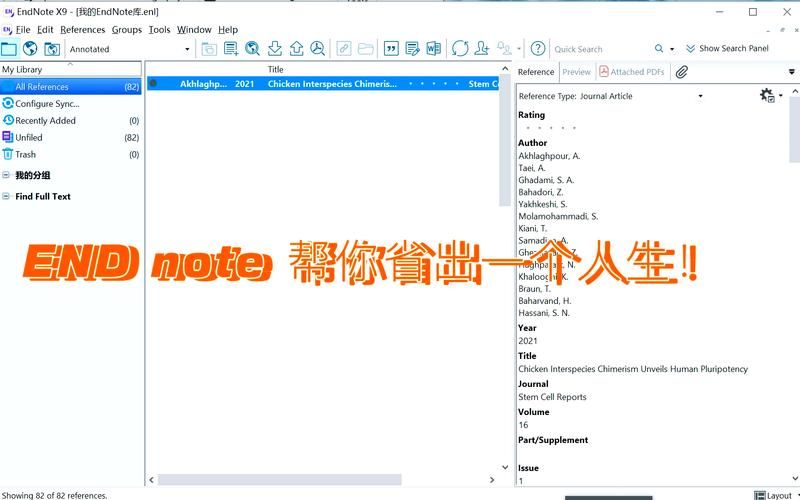This screenshot has width=800, height=500.
Task: Open the reference panel options menu arrow
Action: click(792, 72)
